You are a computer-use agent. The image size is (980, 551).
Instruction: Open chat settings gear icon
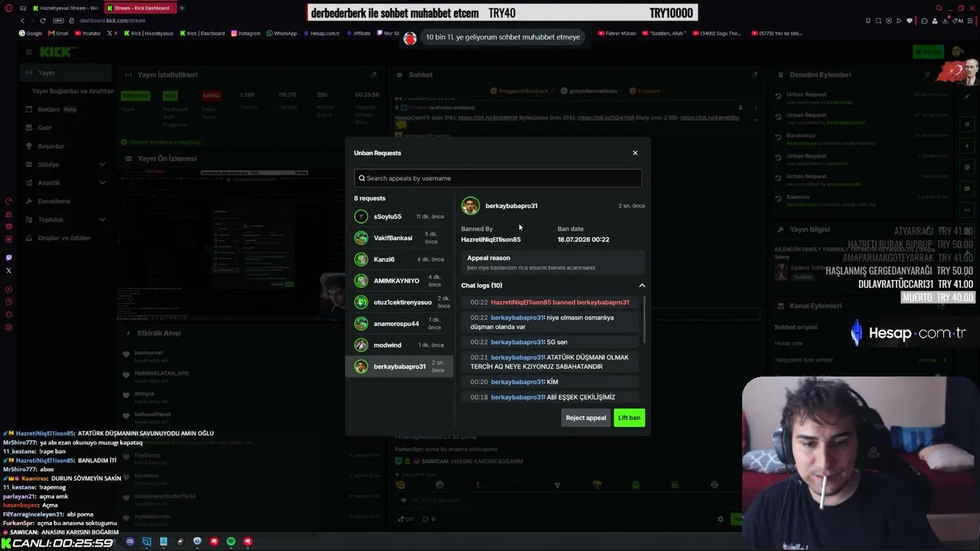pos(720,519)
